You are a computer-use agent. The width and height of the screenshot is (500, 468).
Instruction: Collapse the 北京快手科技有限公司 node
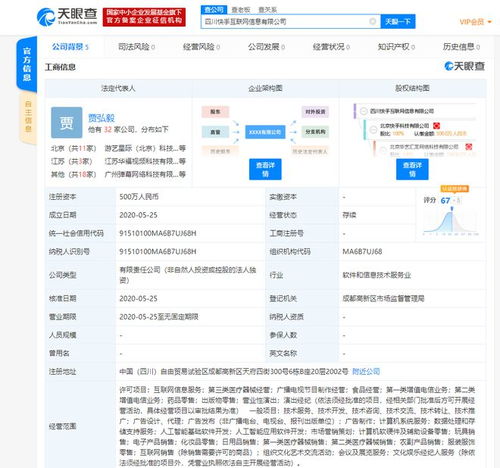(x=374, y=129)
